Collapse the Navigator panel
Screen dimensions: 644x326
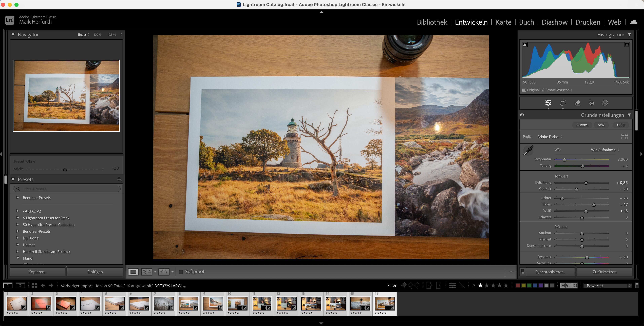[13, 35]
